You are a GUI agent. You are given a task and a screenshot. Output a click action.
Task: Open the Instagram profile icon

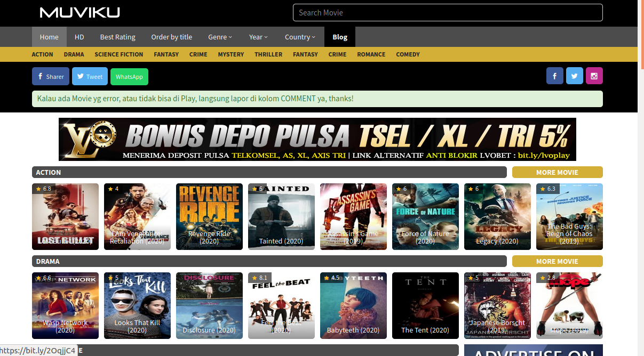594,76
